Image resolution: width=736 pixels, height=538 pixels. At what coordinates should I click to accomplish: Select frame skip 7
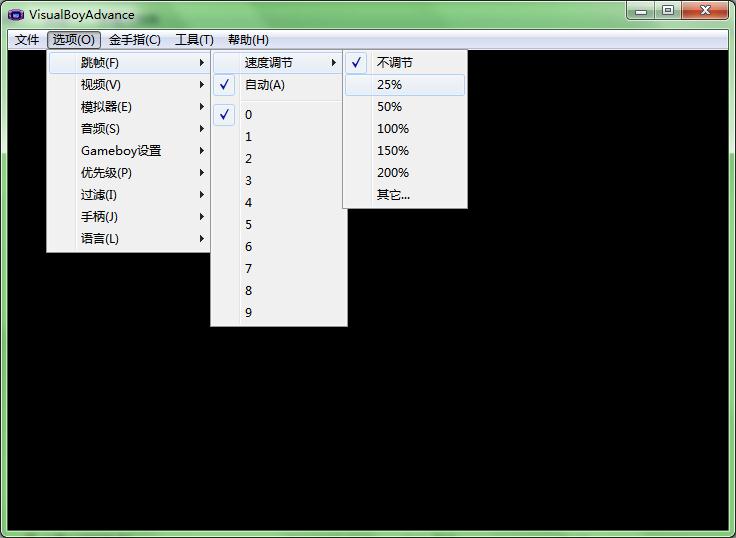279,269
